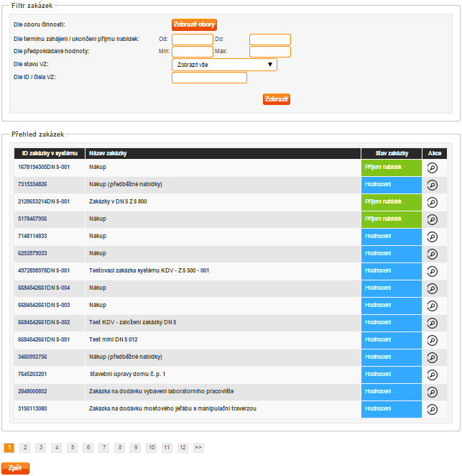Viewport: 462px width, 476px height.
Task: Select the 'Min' value input field
Action: click(193, 52)
